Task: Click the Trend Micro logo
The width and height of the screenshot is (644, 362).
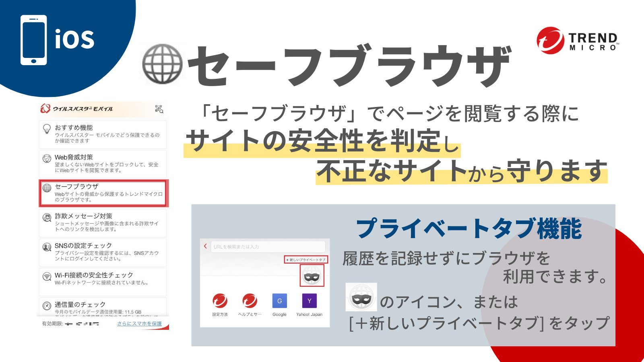Action: 578,41
